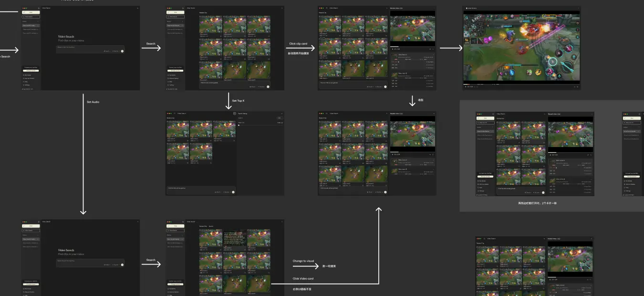This screenshot has height=296, width=644.
Task: Toggle sidebar icon in top-left mockup title bar
Action: pos(39,8)
